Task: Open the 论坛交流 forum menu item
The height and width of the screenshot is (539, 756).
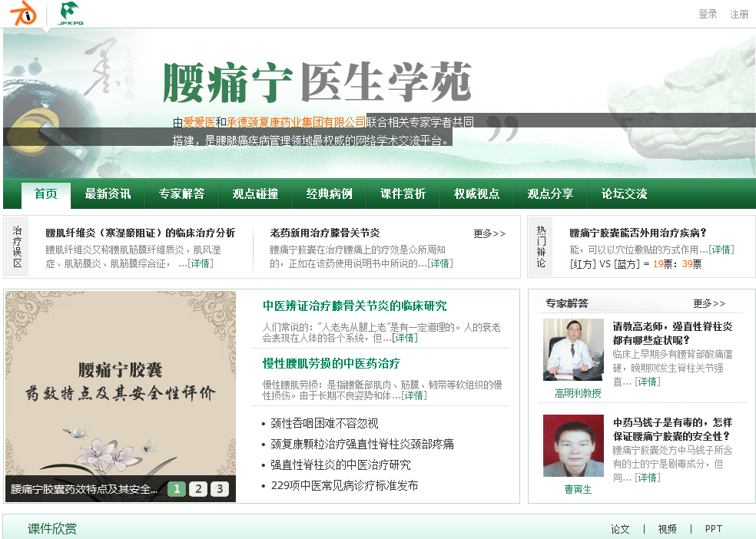Action: [x=625, y=194]
